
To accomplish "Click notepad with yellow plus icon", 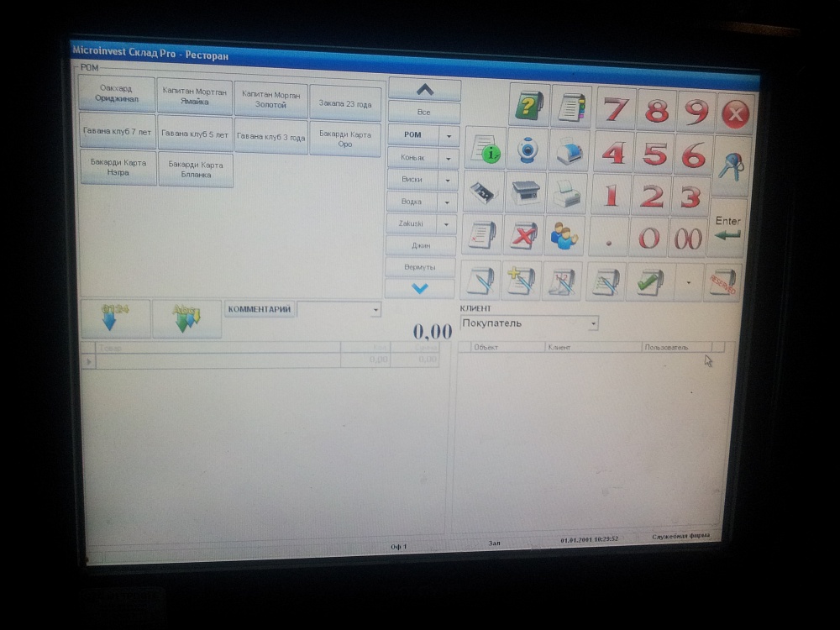I will point(522,281).
